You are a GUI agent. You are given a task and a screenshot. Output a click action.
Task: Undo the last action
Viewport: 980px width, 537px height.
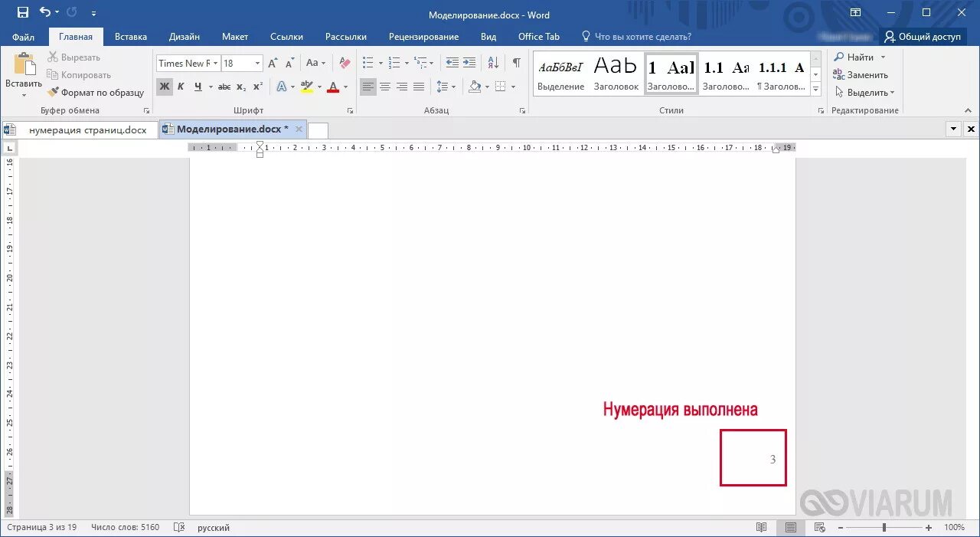[45, 12]
